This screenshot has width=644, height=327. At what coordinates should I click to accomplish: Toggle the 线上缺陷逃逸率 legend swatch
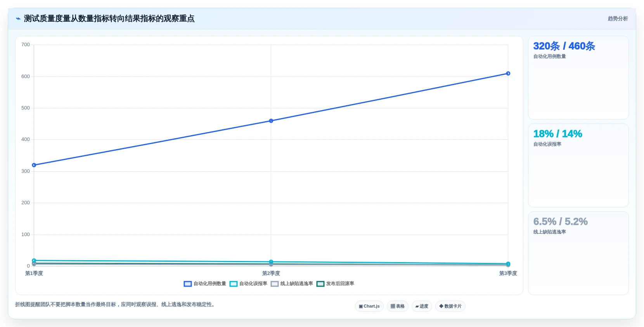(x=275, y=284)
